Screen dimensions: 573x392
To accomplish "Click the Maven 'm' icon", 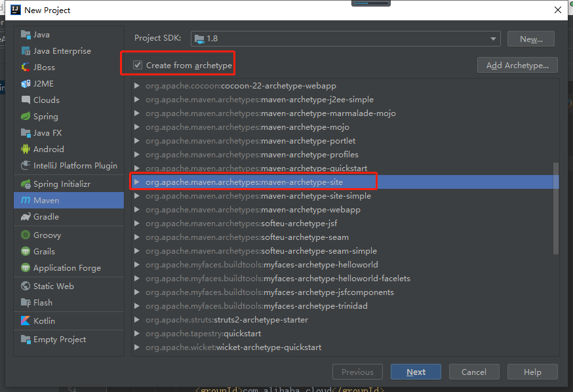I will point(26,200).
